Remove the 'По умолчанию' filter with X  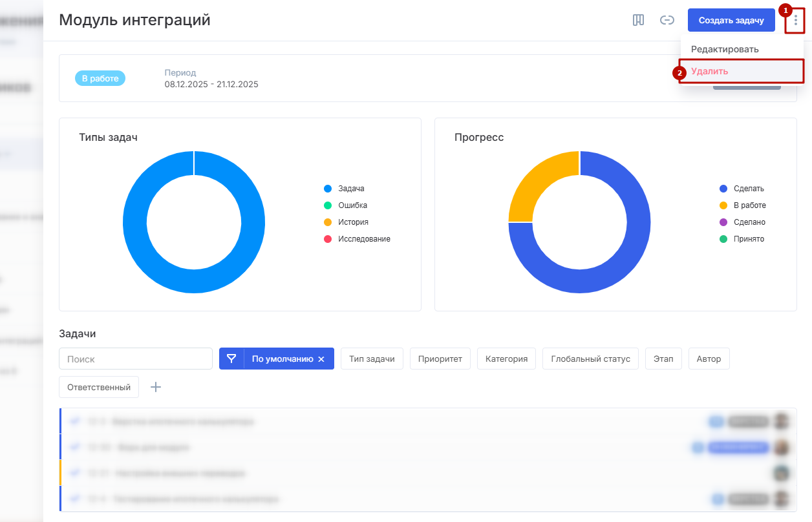tap(321, 359)
